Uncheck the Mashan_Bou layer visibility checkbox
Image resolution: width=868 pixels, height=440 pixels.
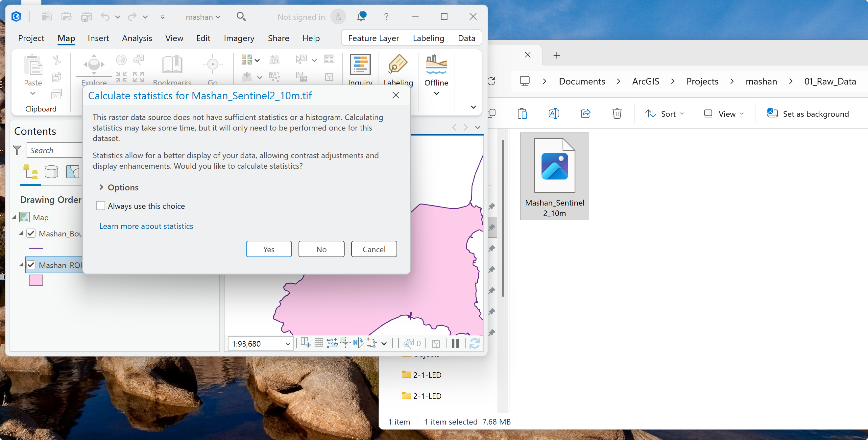coord(31,233)
